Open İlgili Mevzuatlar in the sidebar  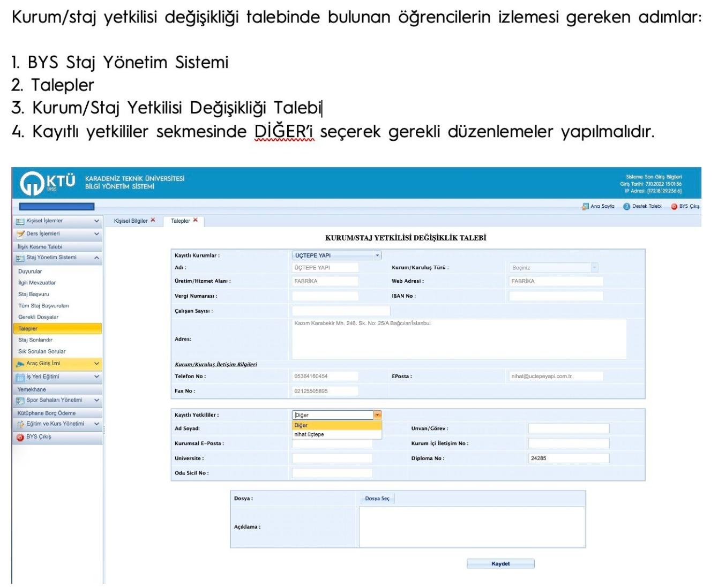pyautogui.click(x=37, y=283)
